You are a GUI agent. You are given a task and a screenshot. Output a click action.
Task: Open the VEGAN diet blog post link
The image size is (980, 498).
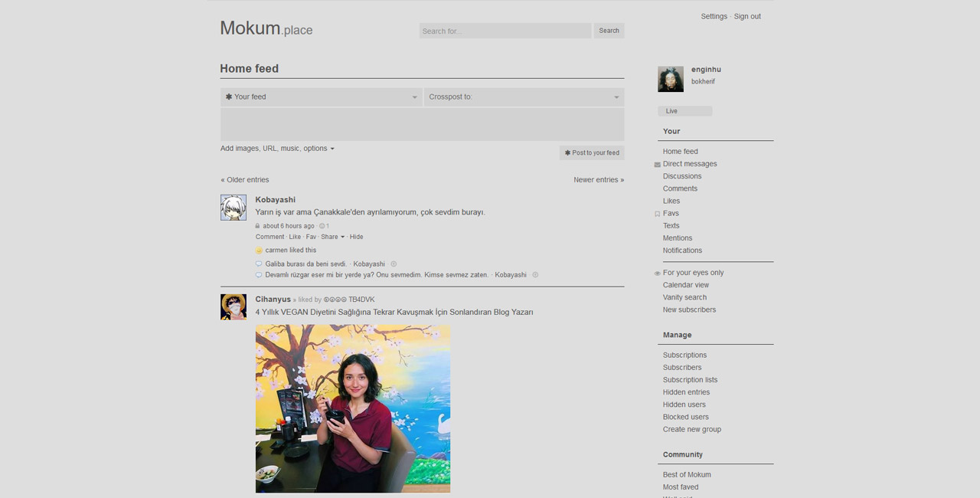394,312
